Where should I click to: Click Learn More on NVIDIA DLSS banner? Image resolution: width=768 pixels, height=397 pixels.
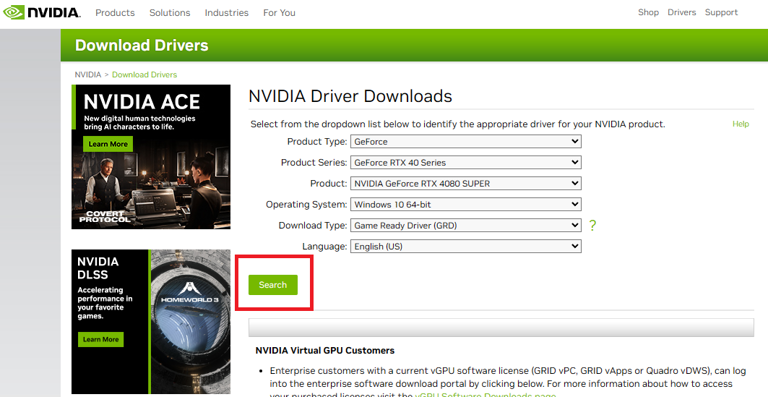coord(100,339)
